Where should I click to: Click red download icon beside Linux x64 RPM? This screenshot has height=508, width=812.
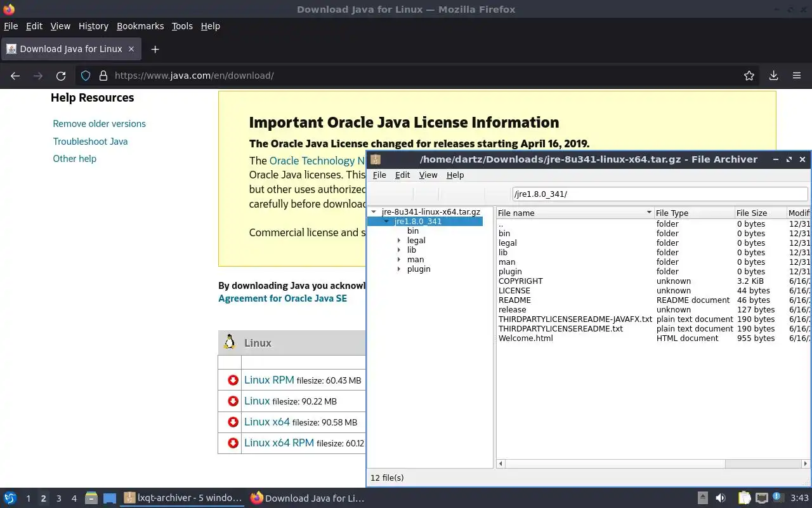[233, 443]
